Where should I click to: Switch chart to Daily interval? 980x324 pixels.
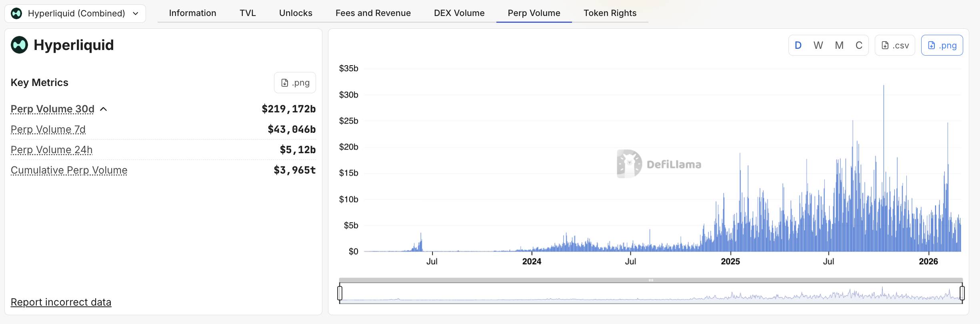click(x=798, y=46)
